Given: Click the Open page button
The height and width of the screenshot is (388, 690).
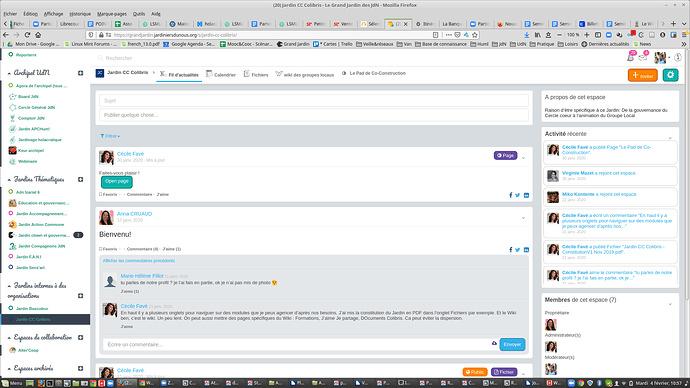Looking at the screenshot, I should coord(117,181).
